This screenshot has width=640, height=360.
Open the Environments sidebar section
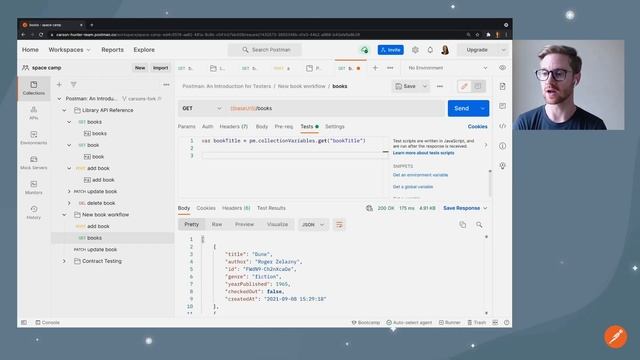click(x=33, y=138)
